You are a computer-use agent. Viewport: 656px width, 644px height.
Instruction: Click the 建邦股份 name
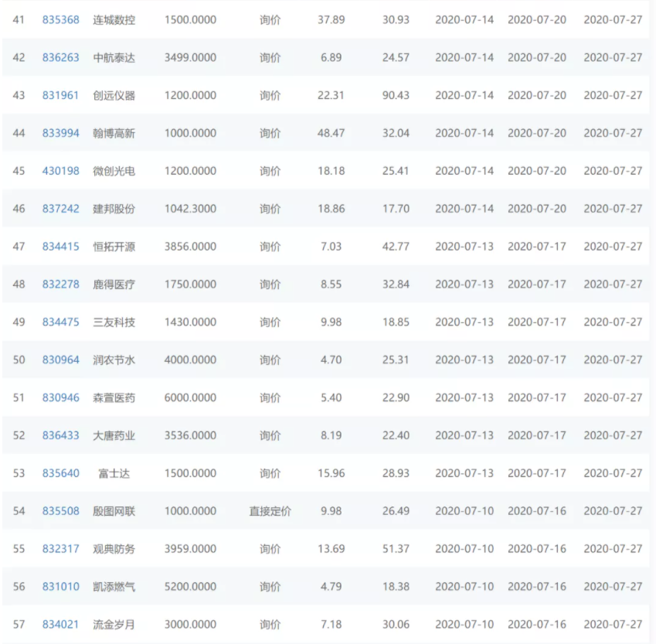[114, 209]
